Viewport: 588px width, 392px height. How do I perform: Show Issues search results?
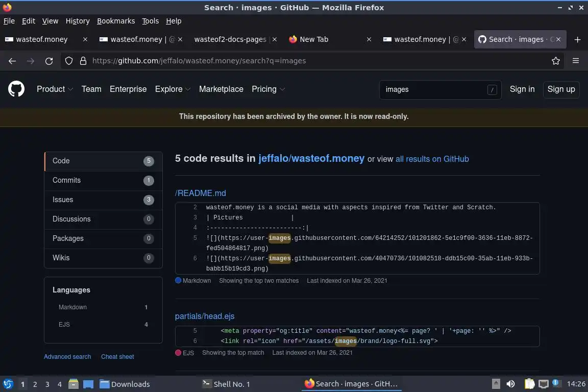[103, 200]
